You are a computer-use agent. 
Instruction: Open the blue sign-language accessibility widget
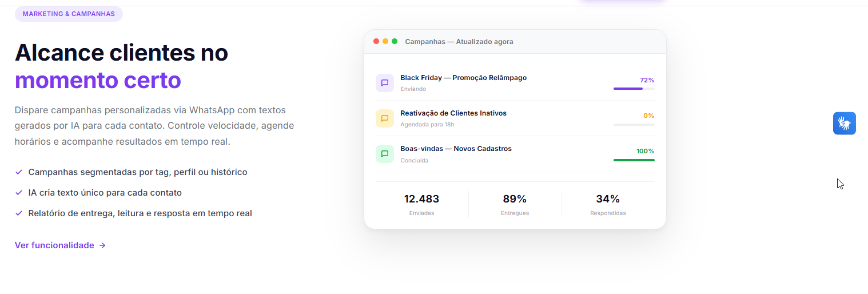(844, 123)
